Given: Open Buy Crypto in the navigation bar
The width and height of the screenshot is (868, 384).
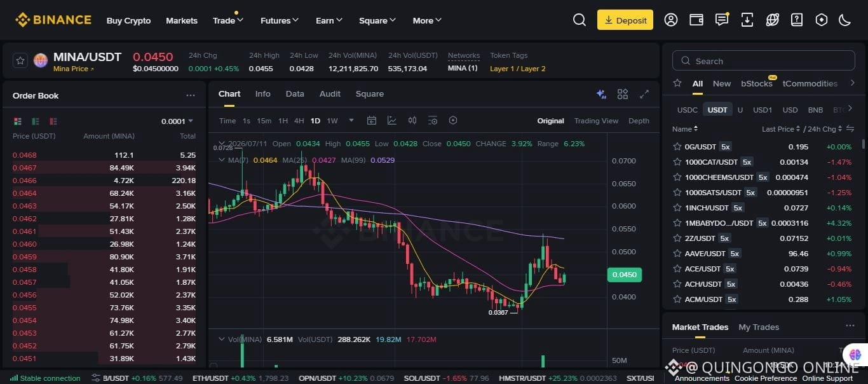Looking at the screenshot, I should click(x=128, y=20).
